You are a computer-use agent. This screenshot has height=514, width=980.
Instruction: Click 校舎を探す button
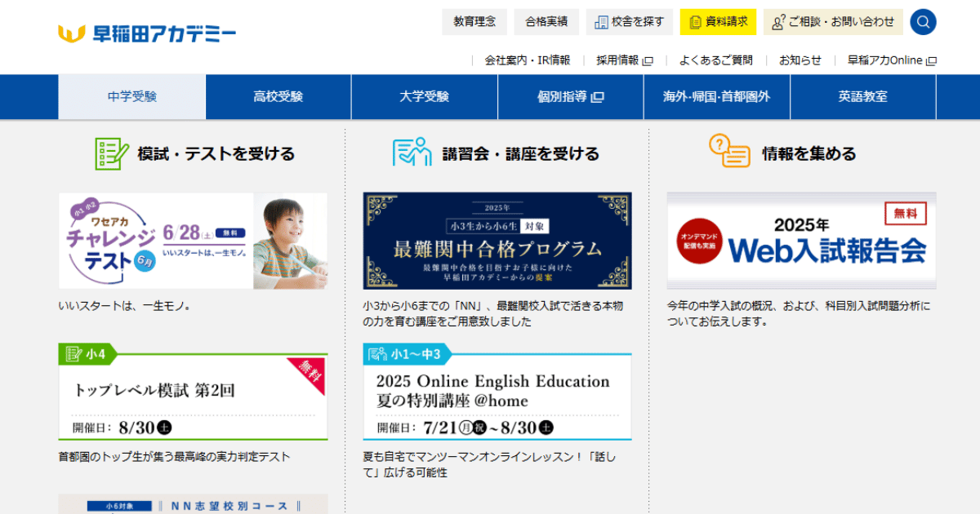[629, 22]
